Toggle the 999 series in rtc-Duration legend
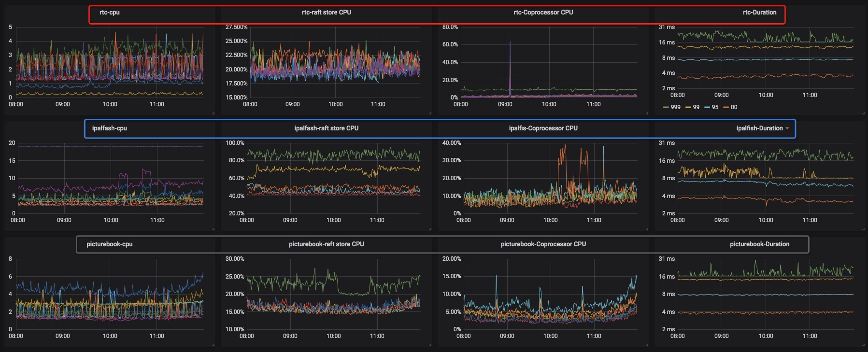868x352 pixels. point(675,107)
